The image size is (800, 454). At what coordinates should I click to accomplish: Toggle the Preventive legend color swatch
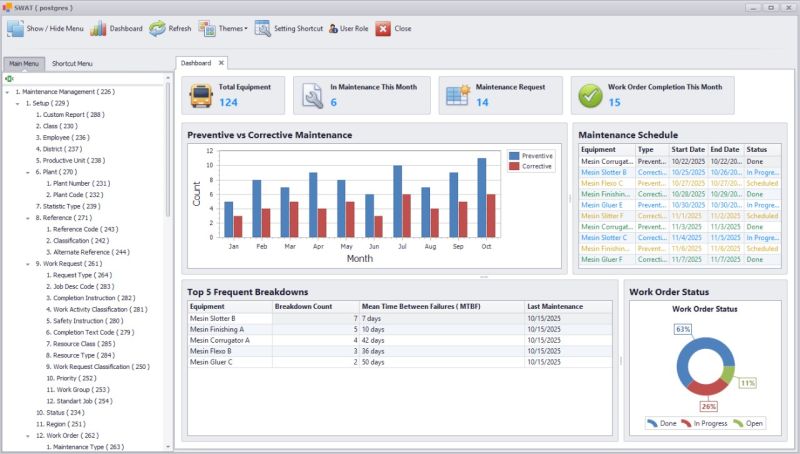click(514, 156)
